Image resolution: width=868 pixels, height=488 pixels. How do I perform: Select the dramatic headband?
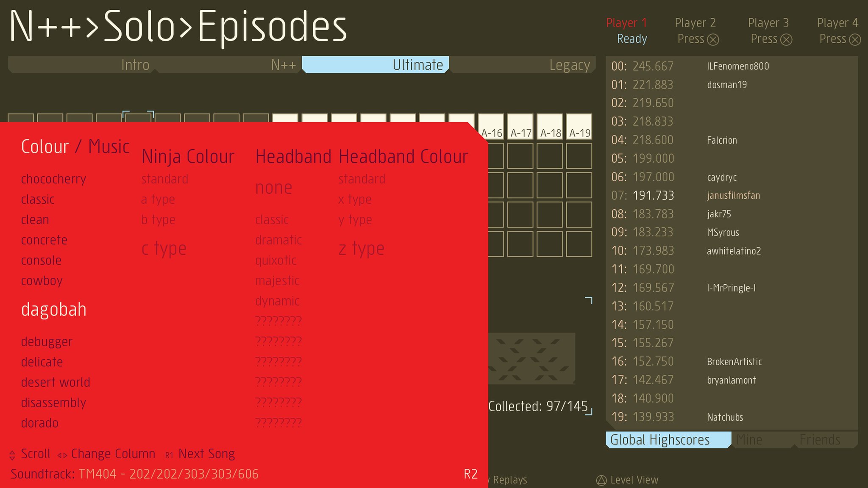coord(278,240)
